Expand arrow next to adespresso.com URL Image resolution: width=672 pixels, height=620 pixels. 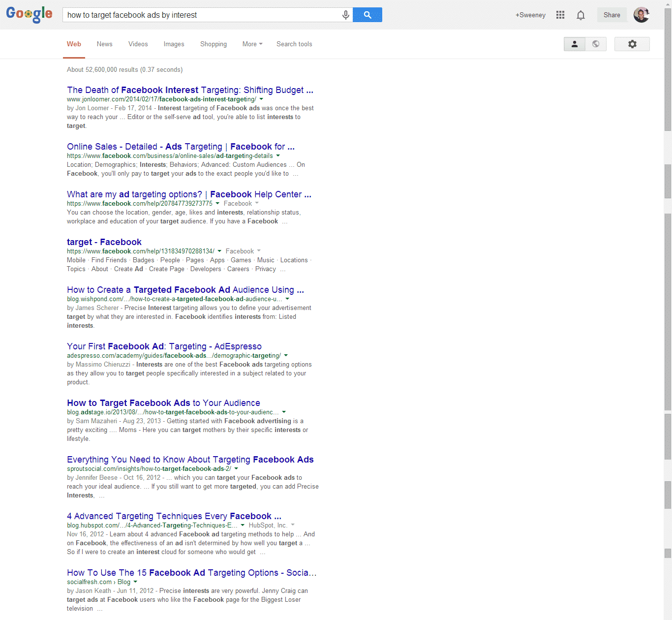click(286, 356)
